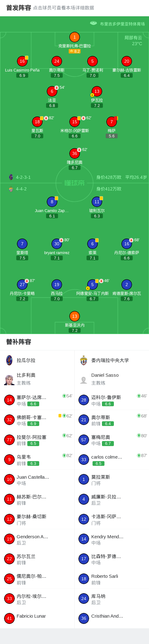Click the stadium icon beside 布里吉多伊里亚特体育场
149x644 pixels.
(93, 23)
